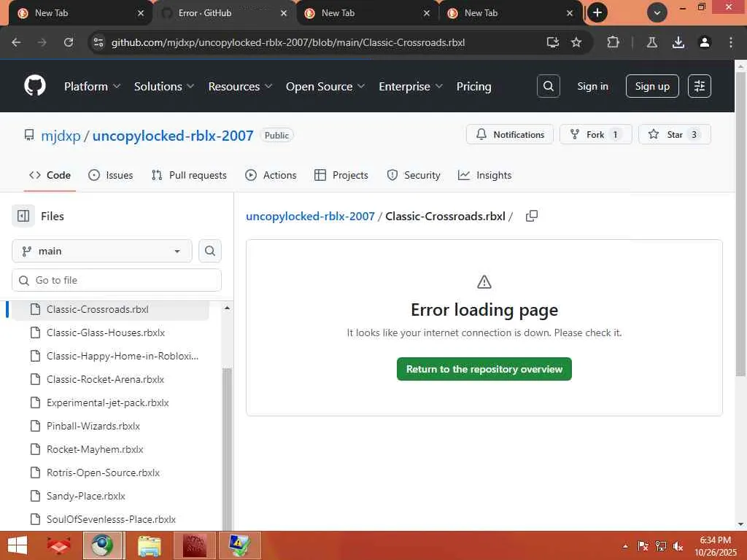Open the mjdxp owner link
The height and width of the screenshot is (560, 747).
[x=61, y=136]
